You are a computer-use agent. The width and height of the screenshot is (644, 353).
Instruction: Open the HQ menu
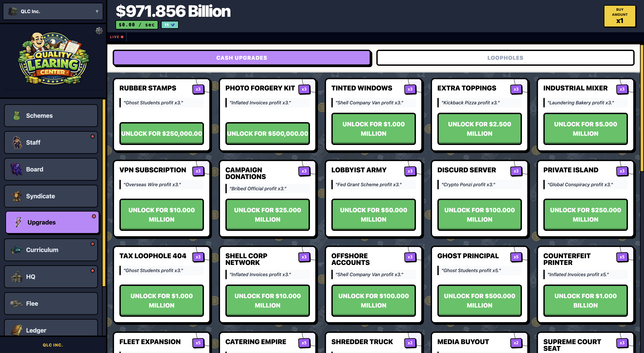51,276
